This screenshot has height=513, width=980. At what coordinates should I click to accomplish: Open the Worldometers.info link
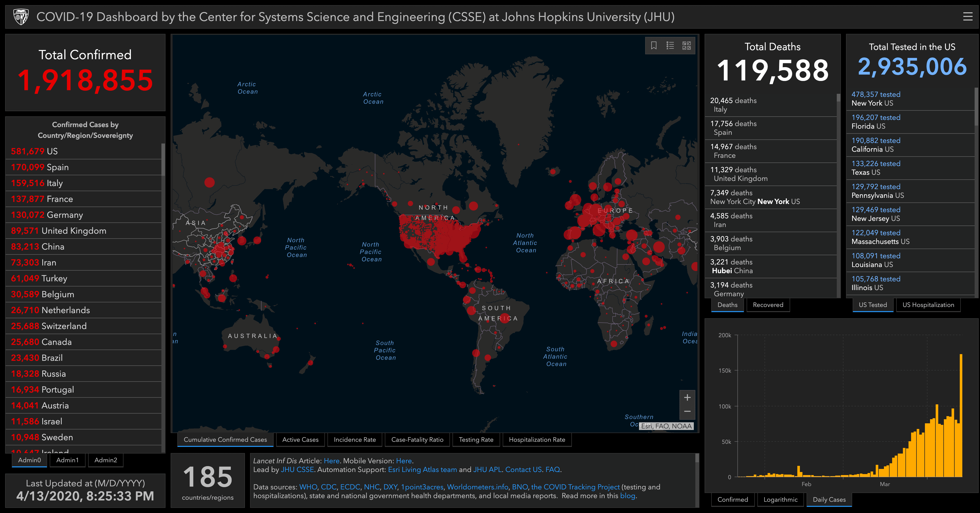(477, 487)
